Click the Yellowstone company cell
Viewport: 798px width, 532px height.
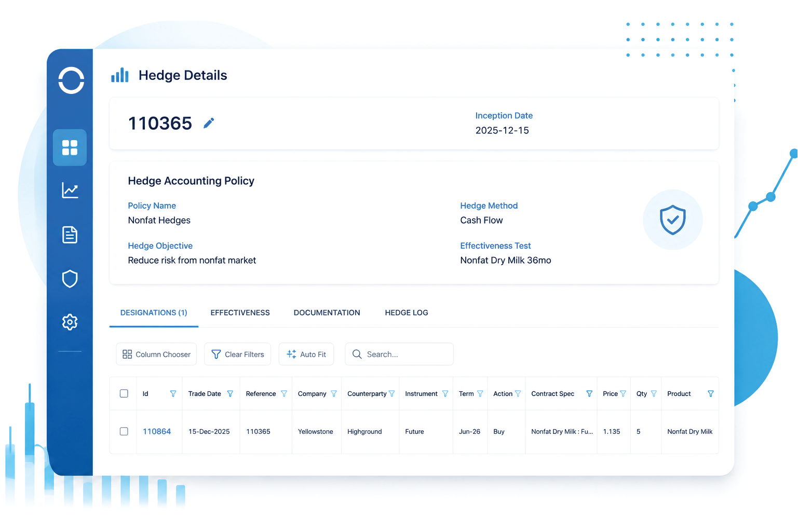[316, 432]
